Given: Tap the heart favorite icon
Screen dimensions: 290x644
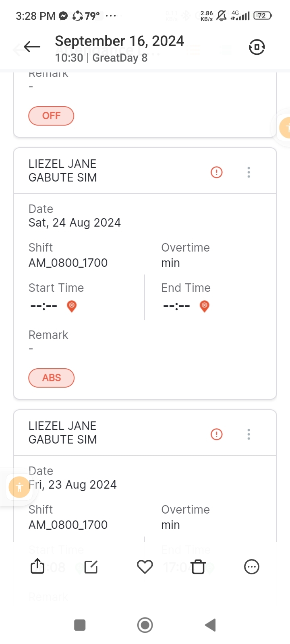Looking at the screenshot, I should pos(145,567).
